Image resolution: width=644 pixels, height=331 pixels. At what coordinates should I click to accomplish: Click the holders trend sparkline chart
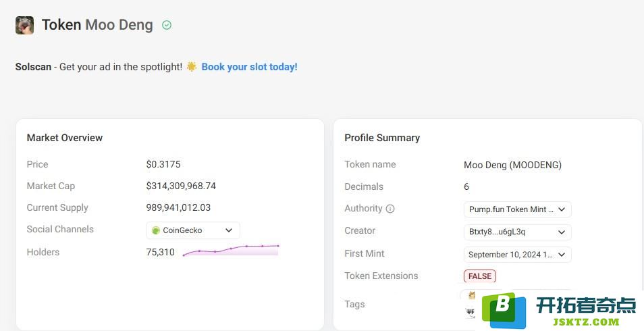(x=231, y=251)
